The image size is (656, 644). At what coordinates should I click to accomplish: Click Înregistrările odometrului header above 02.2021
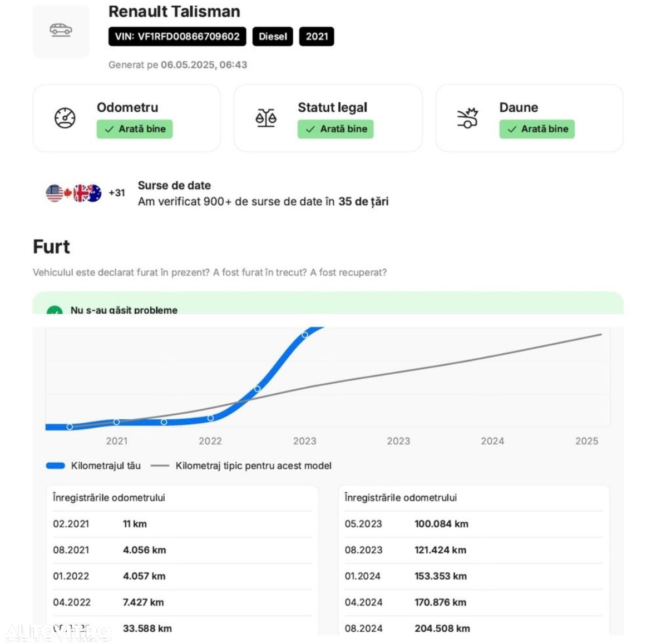point(108,498)
